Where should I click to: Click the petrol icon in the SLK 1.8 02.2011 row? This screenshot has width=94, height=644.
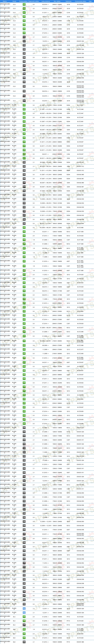click(24, 629)
